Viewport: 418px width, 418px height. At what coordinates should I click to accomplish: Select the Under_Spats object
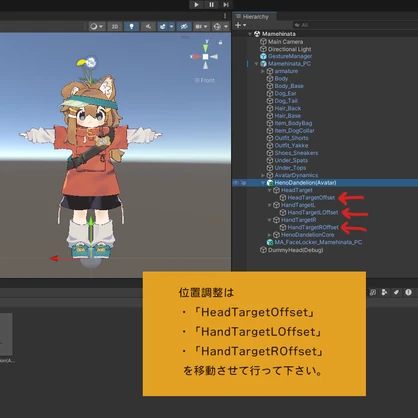click(291, 160)
